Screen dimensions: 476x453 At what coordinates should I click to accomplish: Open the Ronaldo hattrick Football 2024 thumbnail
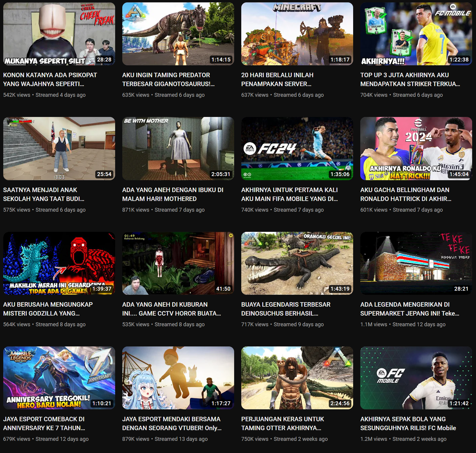pos(416,148)
